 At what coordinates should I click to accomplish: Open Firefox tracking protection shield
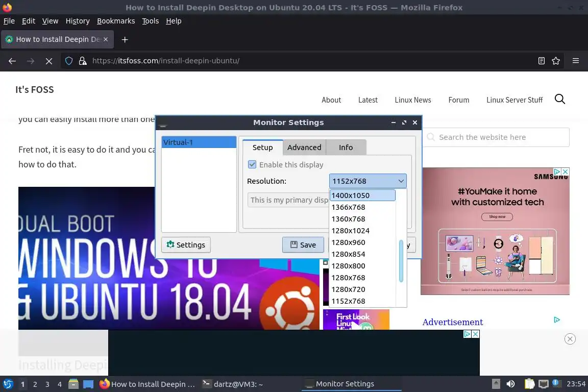69,61
